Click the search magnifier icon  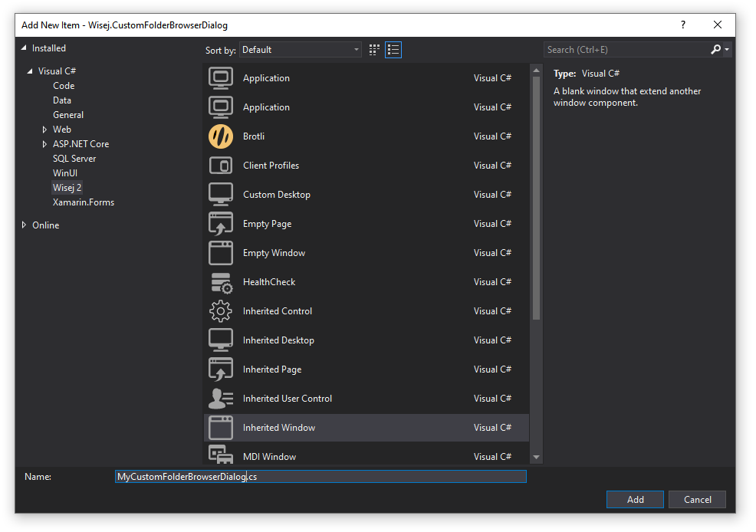pyautogui.click(x=716, y=50)
